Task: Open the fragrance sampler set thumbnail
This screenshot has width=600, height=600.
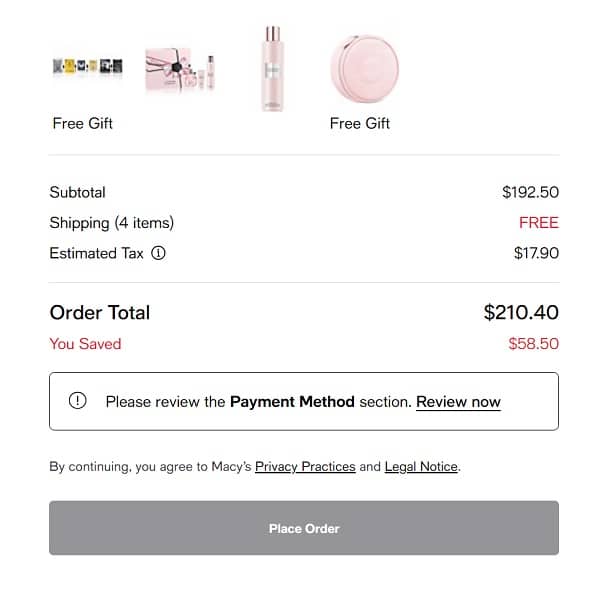Action: [x=87, y=67]
